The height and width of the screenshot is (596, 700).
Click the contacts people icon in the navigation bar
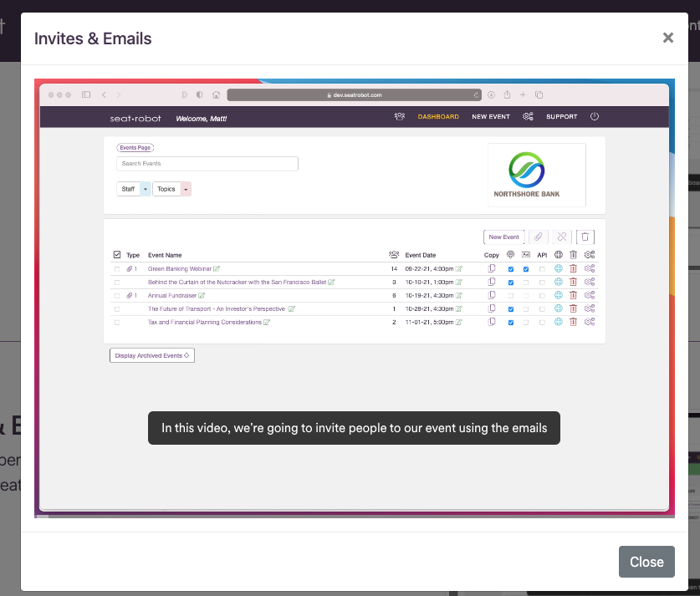(x=399, y=116)
